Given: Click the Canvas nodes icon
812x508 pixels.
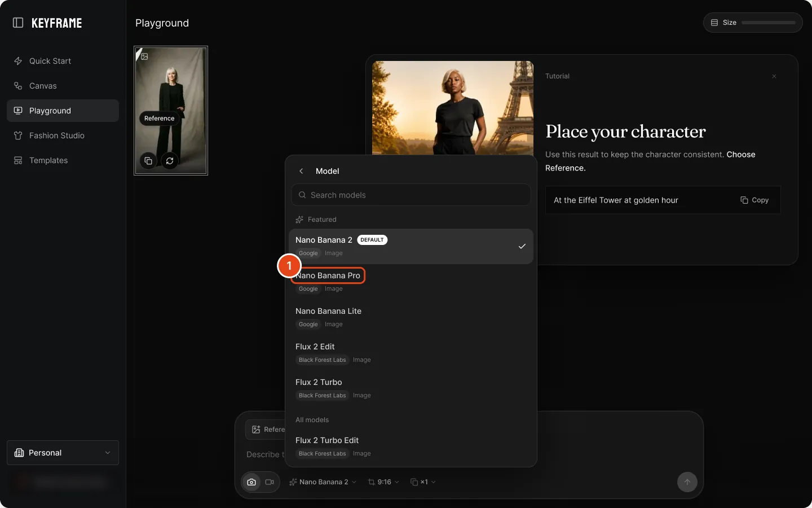Looking at the screenshot, I should 18,86.
